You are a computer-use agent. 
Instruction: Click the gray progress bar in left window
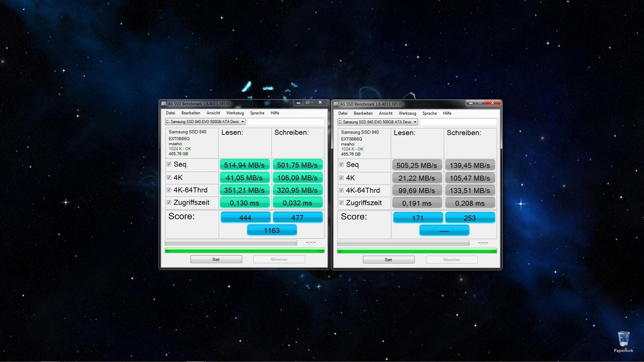point(231,243)
